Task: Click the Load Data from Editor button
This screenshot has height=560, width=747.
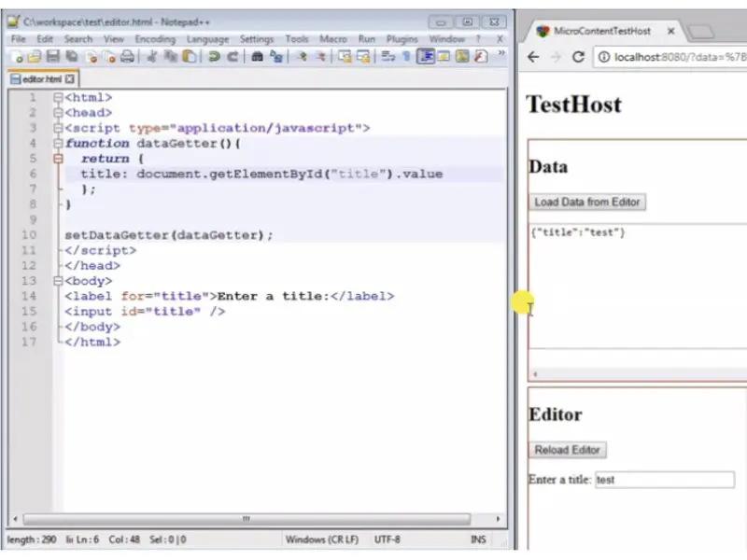Action: pyautogui.click(x=586, y=202)
